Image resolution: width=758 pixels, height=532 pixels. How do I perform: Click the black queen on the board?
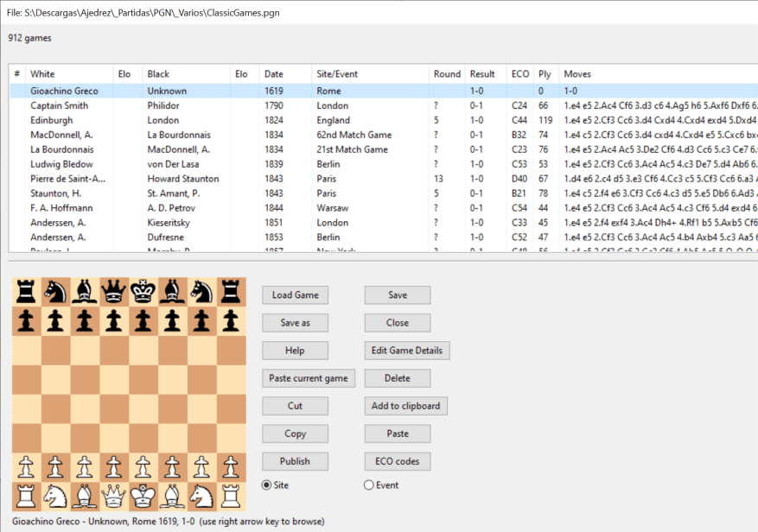[114, 291]
